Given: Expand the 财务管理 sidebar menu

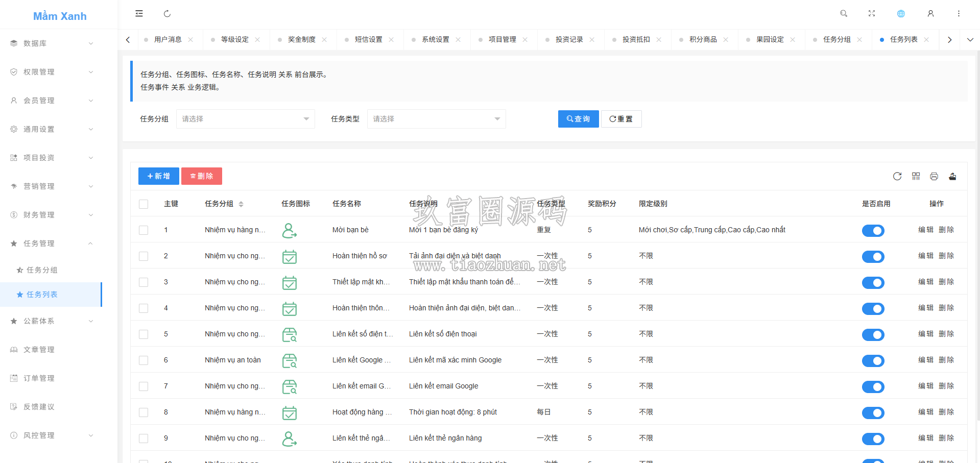Looking at the screenshot, I should pyautogui.click(x=51, y=215).
